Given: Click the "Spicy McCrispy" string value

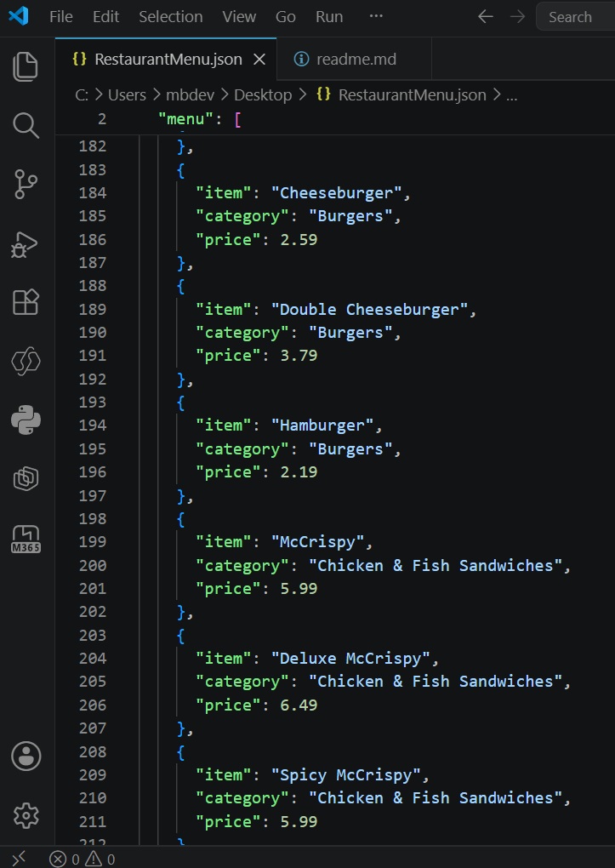Looking at the screenshot, I should [345, 775].
